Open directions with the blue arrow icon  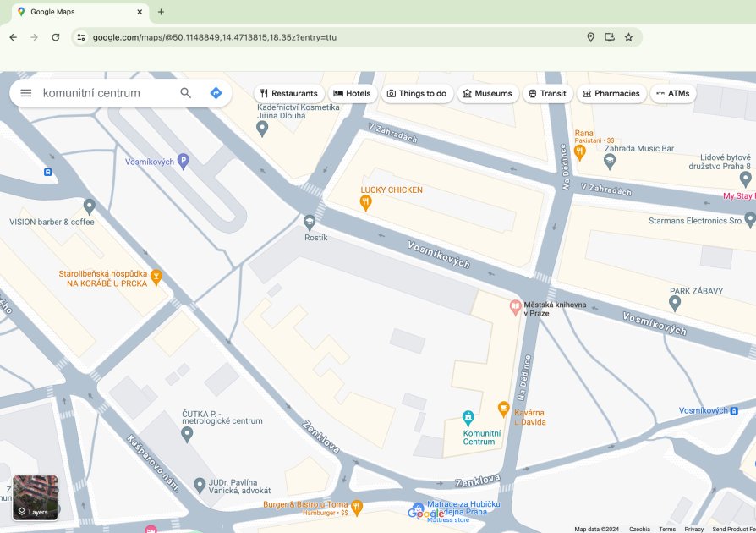(x=216, y=93)
